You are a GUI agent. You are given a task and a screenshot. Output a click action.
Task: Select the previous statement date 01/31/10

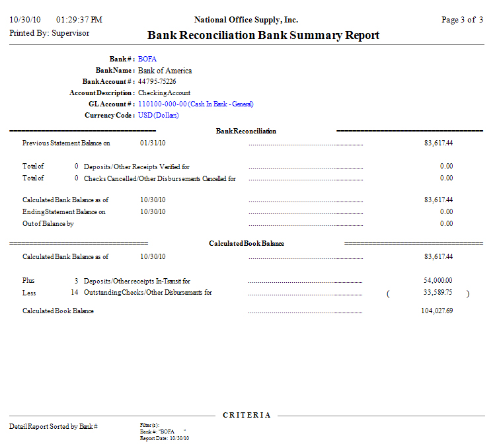click(153, 143)
